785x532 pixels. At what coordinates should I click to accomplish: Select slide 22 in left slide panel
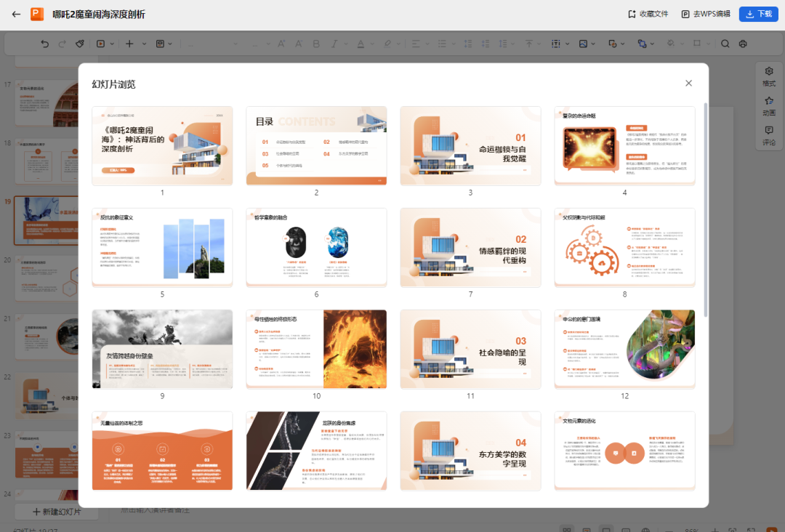pyautogui.click(x=46, y=396)
